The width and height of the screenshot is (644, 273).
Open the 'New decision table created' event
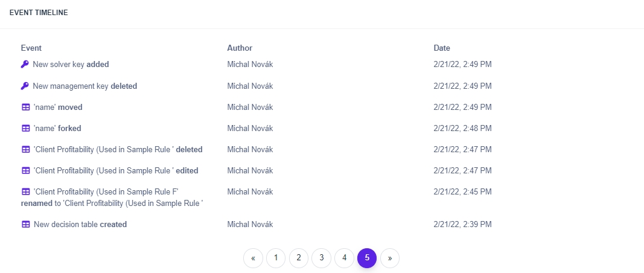point(80,225)
